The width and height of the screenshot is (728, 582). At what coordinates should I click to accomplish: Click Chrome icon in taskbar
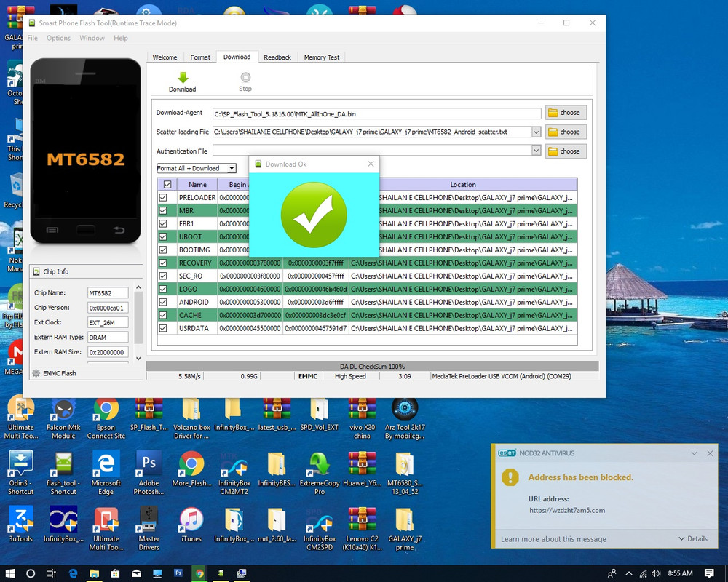coord(199,573)
